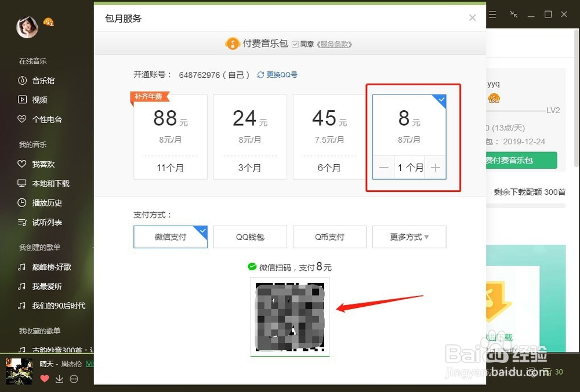580x392 pixels.
Task: Open main menu icon in title bar
Action: [x=492, y=14]
